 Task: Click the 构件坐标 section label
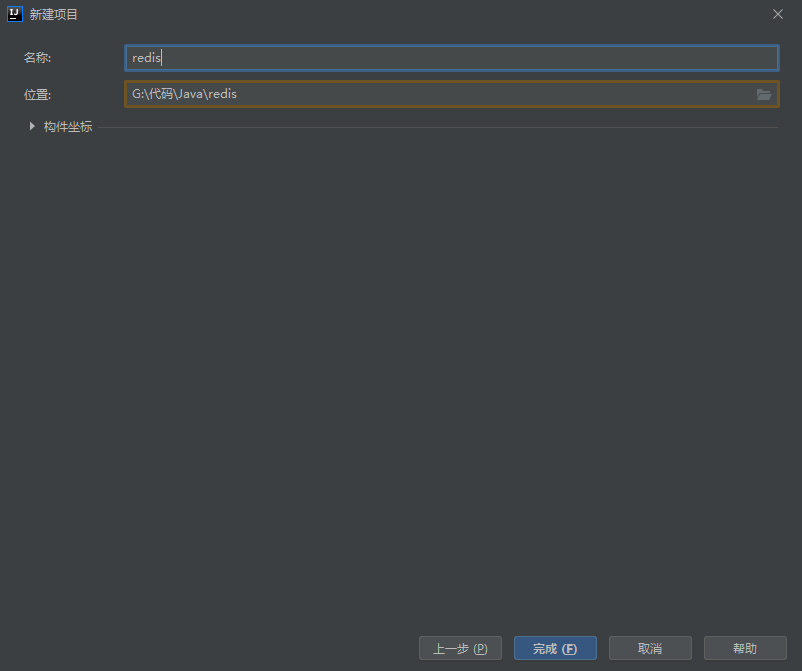67,127
